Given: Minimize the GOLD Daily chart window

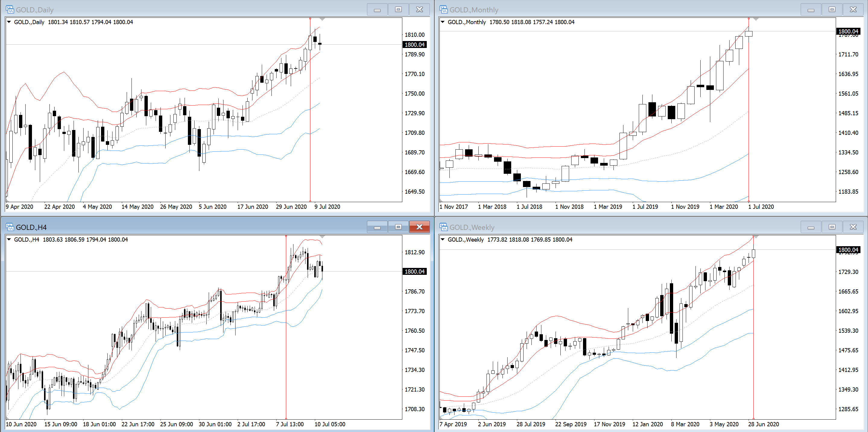Looking at the screenshot, I should [x=377, y=9].
